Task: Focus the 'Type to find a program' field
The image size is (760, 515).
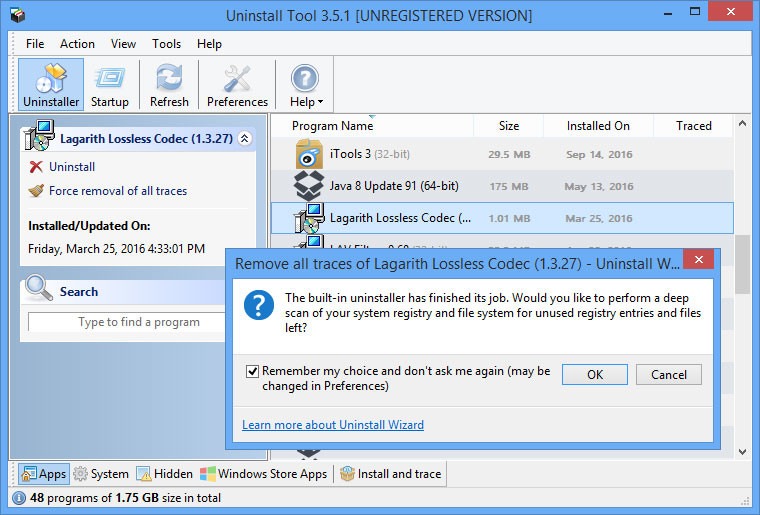Action: coord(127,322)
